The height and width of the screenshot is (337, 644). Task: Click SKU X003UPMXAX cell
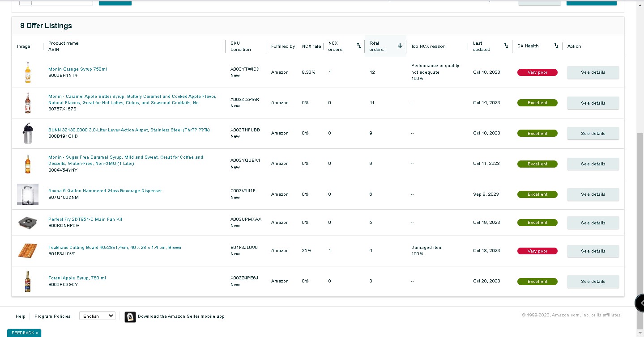[x=246, y=219]
